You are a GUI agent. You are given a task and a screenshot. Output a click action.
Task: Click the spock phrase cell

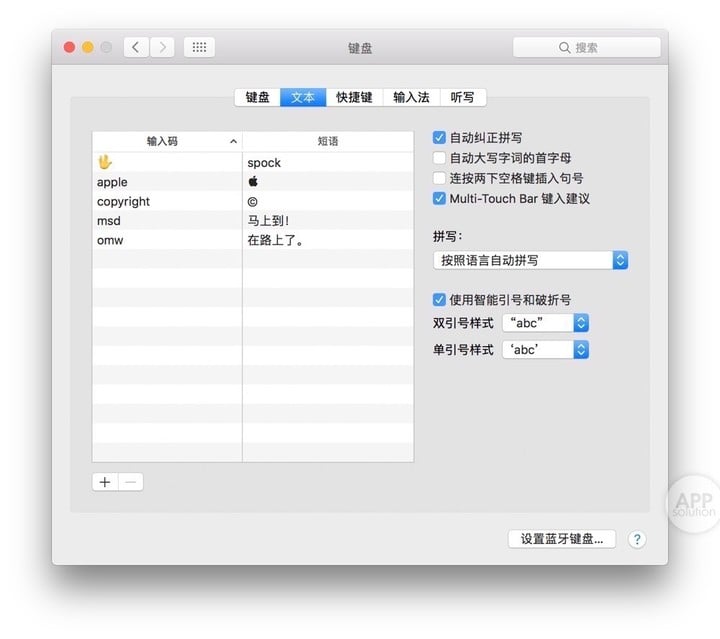tap(328, 163)
